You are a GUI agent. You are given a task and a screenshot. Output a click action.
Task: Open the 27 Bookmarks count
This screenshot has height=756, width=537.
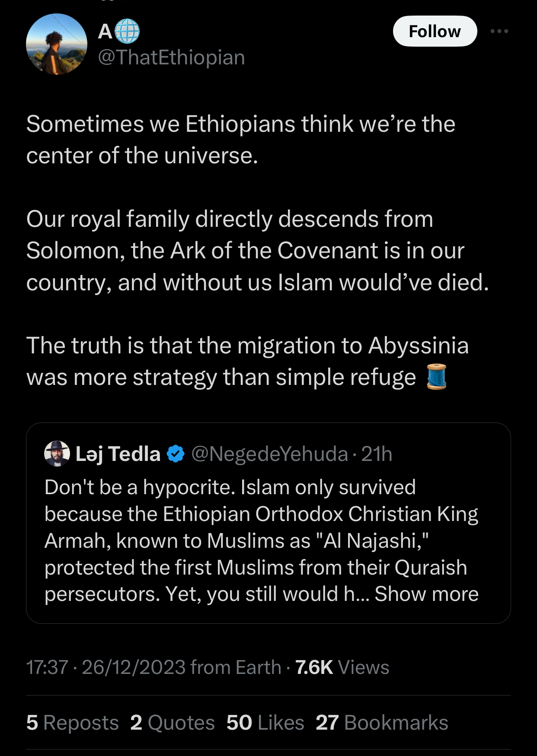(x=382, y=723)
